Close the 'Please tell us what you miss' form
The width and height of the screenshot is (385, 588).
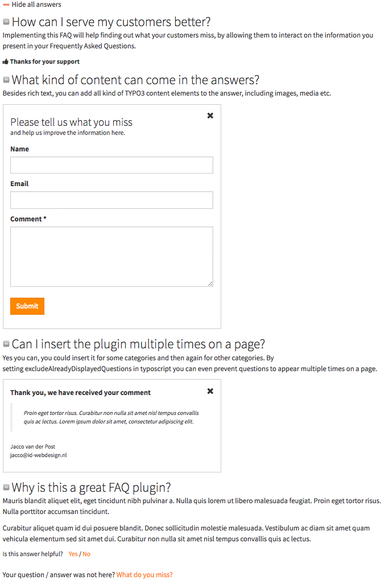click(x=210, y=116)
